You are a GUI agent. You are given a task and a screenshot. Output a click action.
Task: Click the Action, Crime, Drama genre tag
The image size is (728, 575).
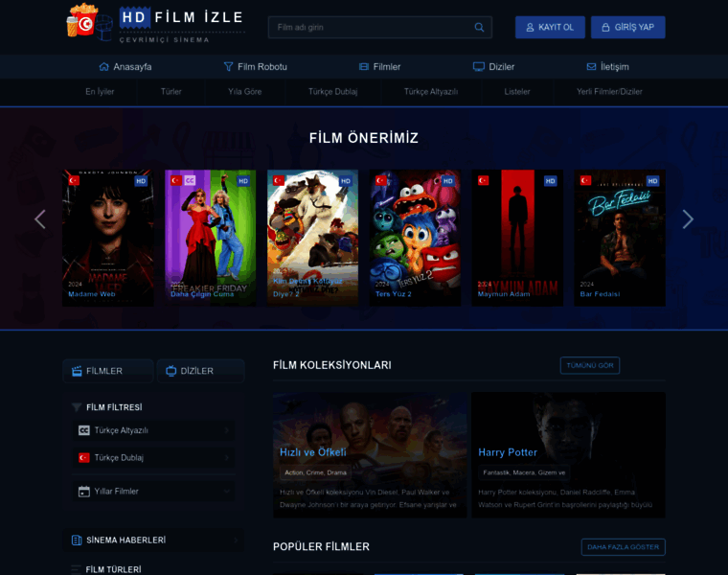315,472
